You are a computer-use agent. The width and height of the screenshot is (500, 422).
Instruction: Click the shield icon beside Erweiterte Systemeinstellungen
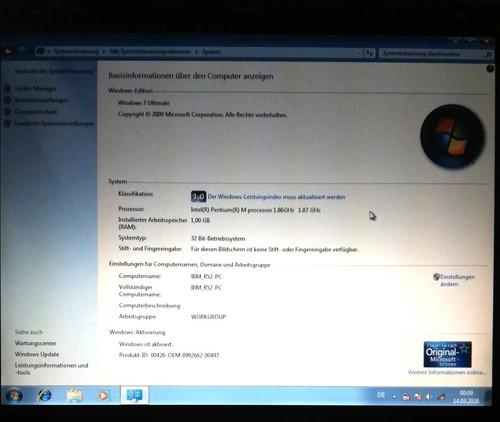[7, 123]
